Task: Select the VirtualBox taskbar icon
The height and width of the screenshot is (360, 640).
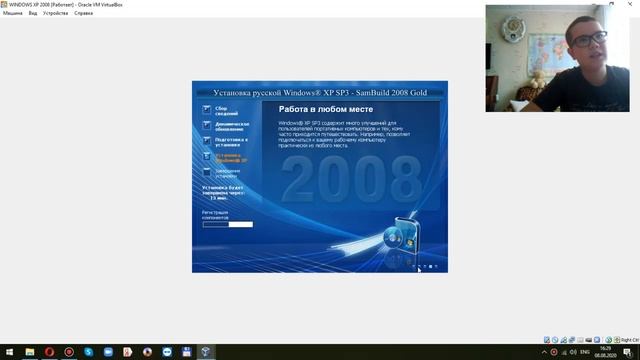Action: point(206,352)
